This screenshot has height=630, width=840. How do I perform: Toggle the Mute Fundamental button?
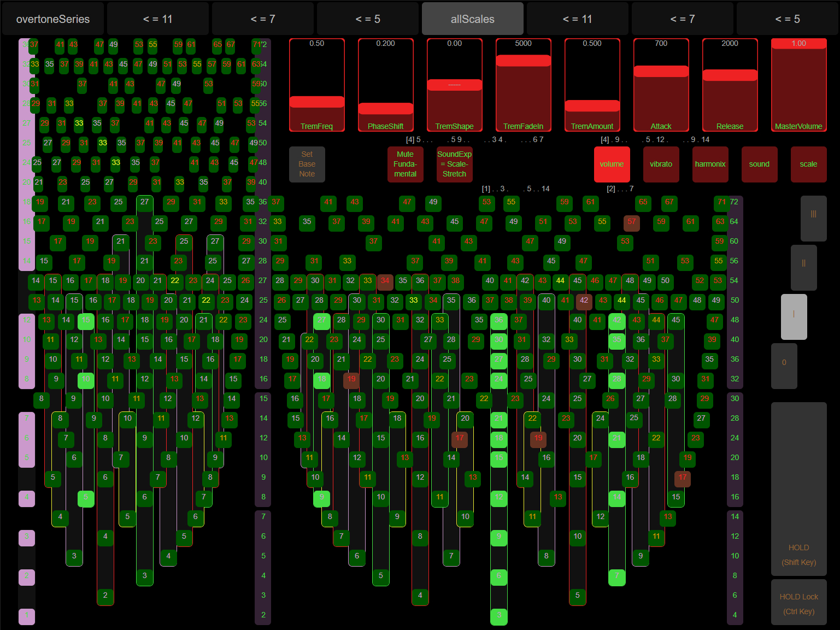(x=406, y=164)
